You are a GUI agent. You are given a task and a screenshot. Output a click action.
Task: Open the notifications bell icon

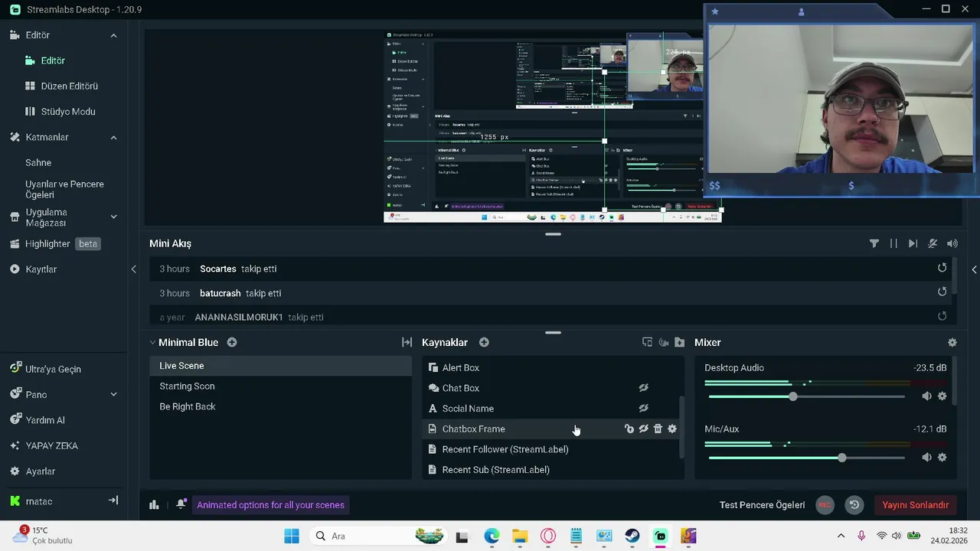coord(181,504)
